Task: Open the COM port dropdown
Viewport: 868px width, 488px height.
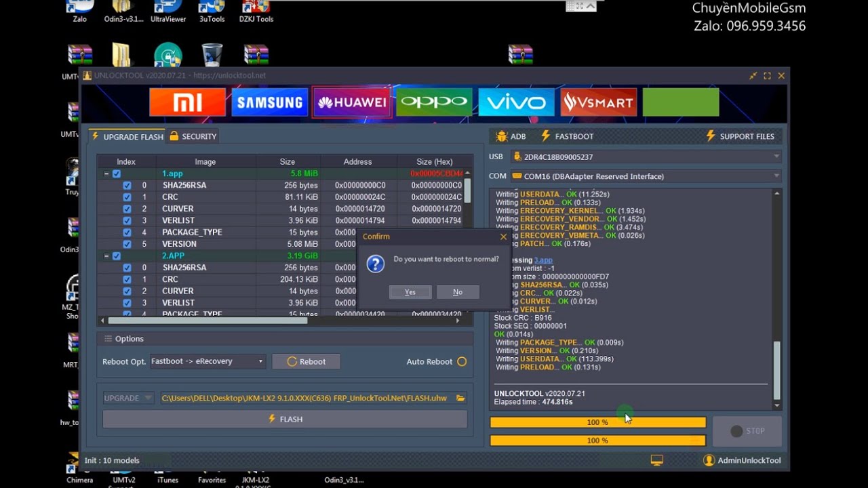Action: tap(646, 176)
